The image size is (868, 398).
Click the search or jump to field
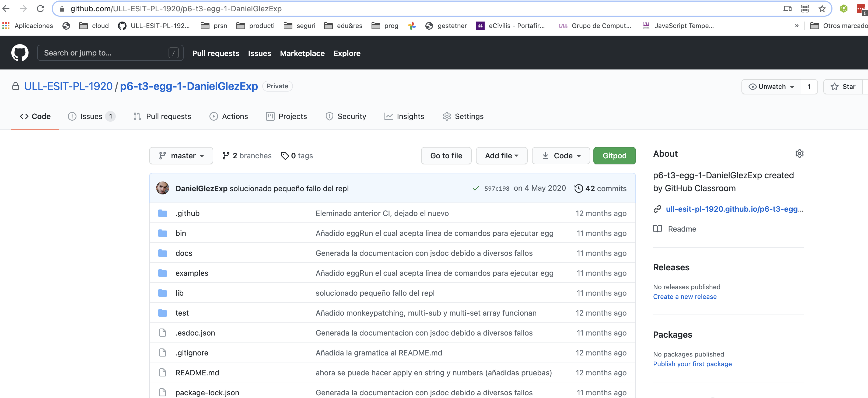(101, 53)
